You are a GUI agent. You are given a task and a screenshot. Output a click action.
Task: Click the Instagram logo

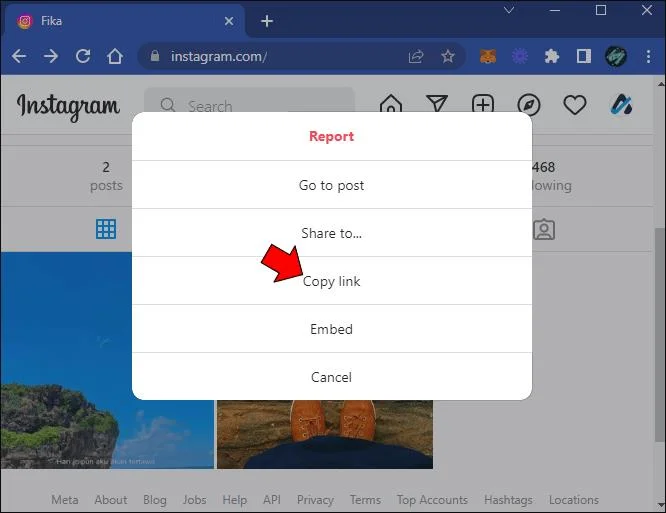(x=68, y=106)
